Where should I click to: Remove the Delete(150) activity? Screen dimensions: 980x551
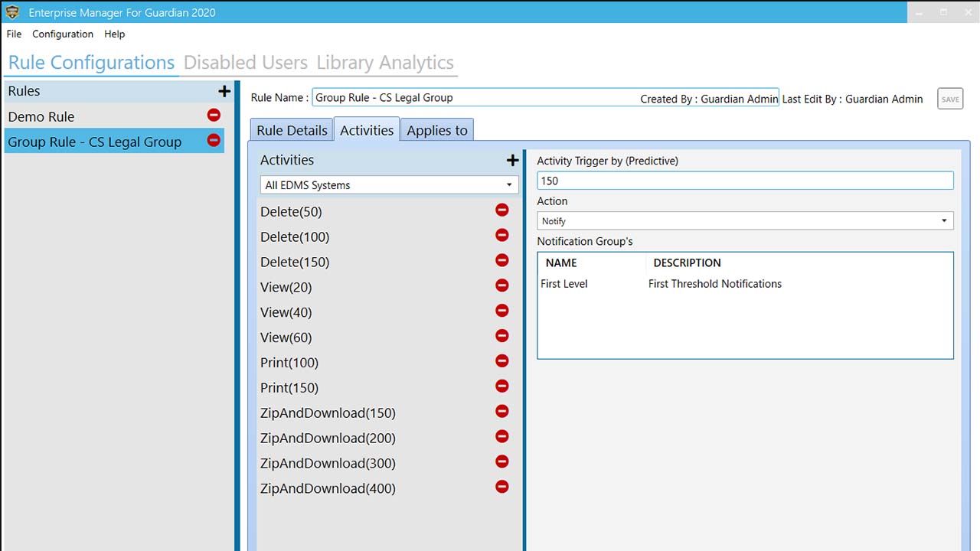click(502, 260)
